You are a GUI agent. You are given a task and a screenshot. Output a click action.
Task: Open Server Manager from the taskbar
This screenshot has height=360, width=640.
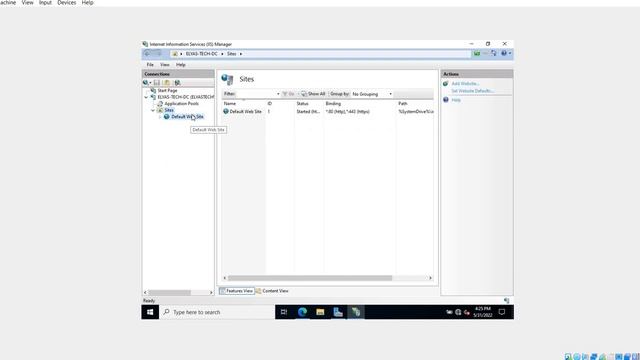pos(338,312)
